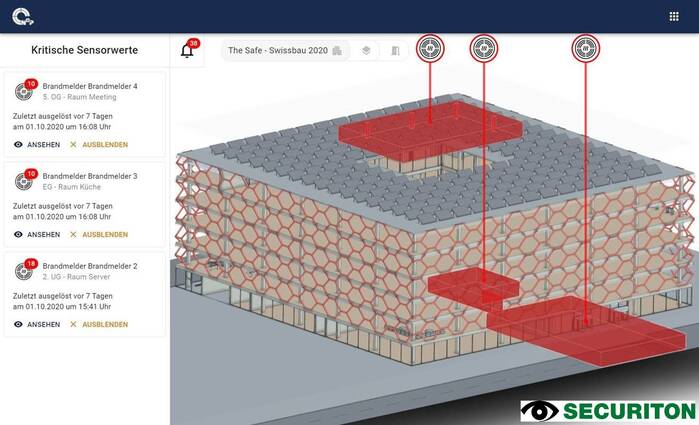The width and height of the screenshot is (699, 425).
Task: Click the layers icon in toolbar
Action: coord(366,50)
